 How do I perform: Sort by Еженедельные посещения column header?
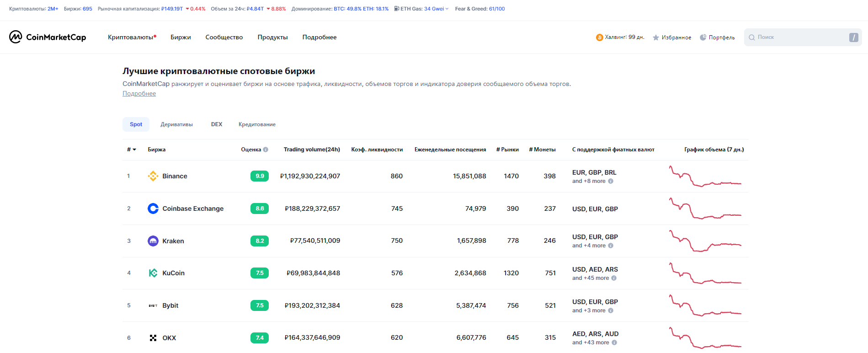pos(450,150)
